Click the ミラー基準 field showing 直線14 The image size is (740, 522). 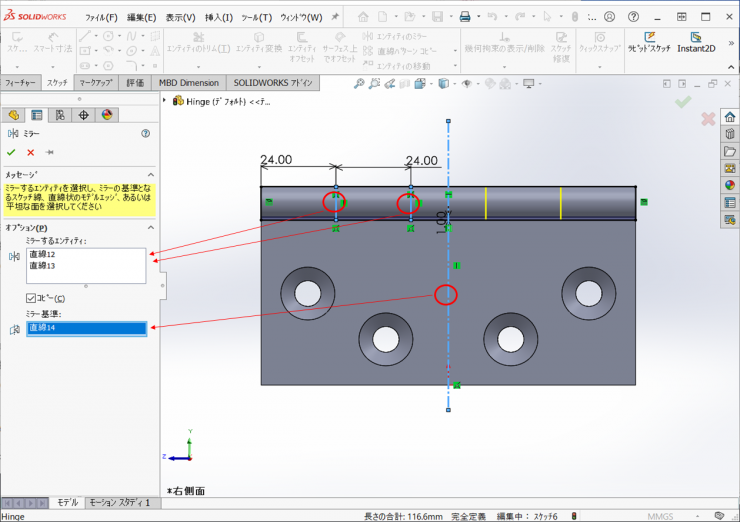(87, 328)
